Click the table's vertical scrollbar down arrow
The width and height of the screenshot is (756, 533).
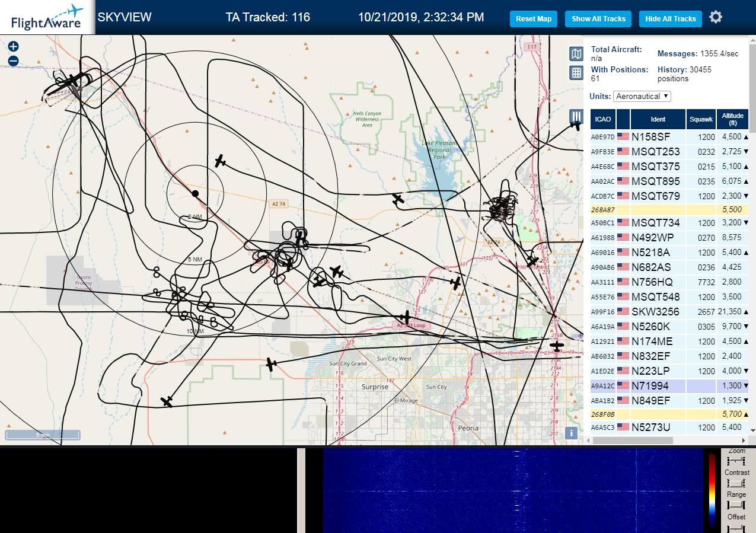pos(752,430)
